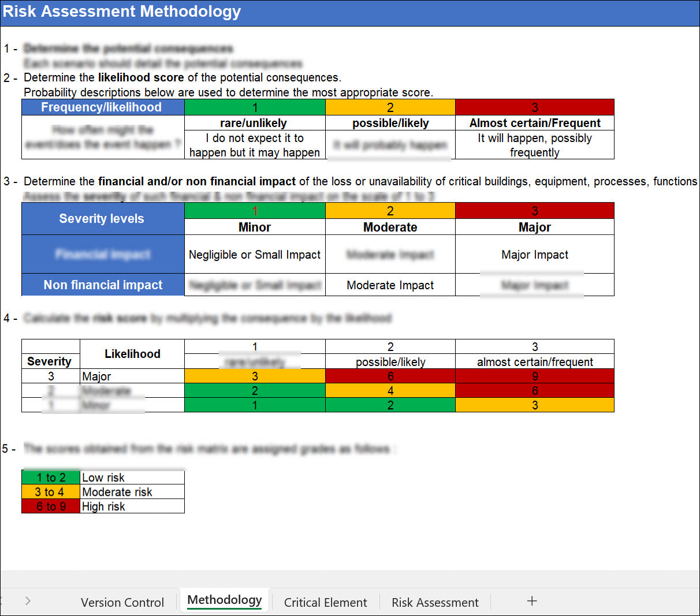700x616 pixels.
Task: Click the 'Major Impact' financial impact cell
Action: point(534,255)
